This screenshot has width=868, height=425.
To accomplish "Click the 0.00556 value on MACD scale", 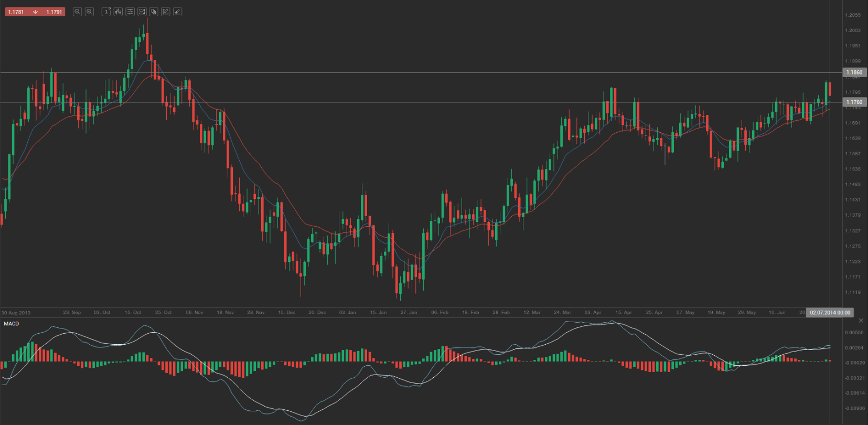I will tap(854, 333).
